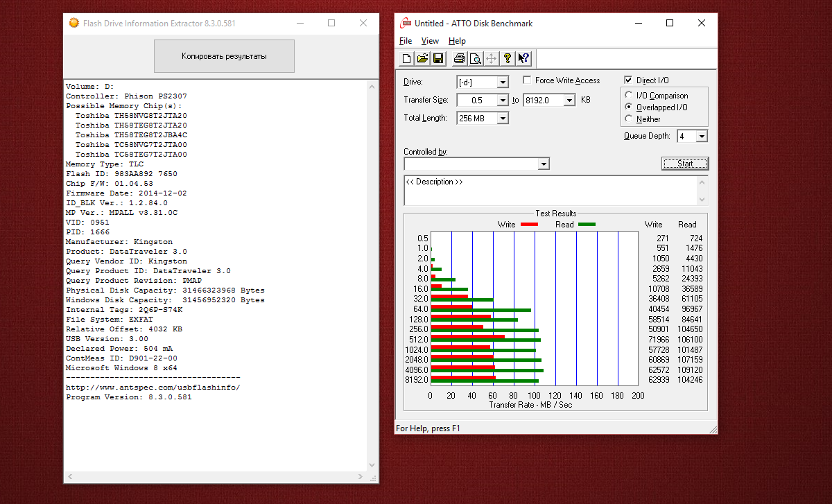Enable the Force Write Access checkbox
The height and width of the screenshot is (504, 832).
point(528,80)
